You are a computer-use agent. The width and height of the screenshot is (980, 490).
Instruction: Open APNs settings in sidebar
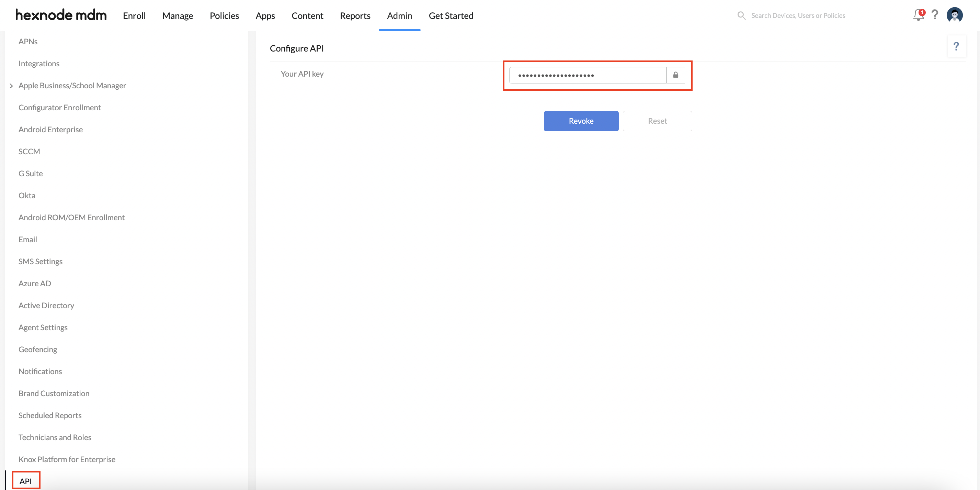[28, 42]
